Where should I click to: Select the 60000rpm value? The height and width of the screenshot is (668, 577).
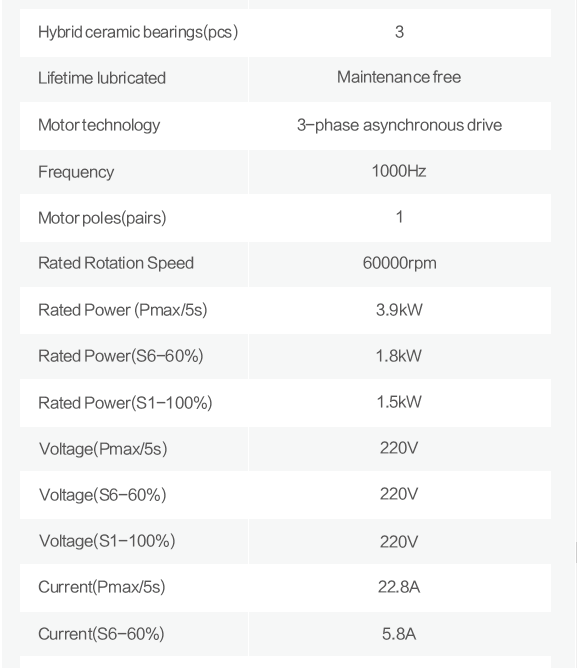(399, 263)
